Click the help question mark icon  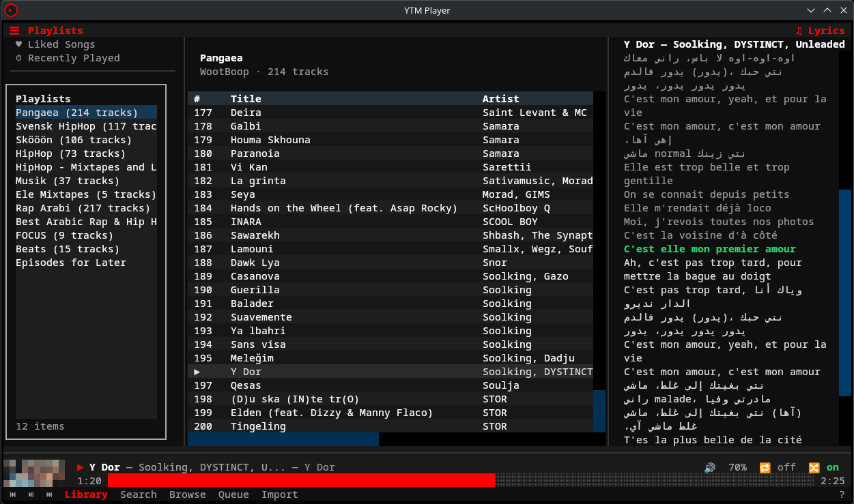point(842,494)
